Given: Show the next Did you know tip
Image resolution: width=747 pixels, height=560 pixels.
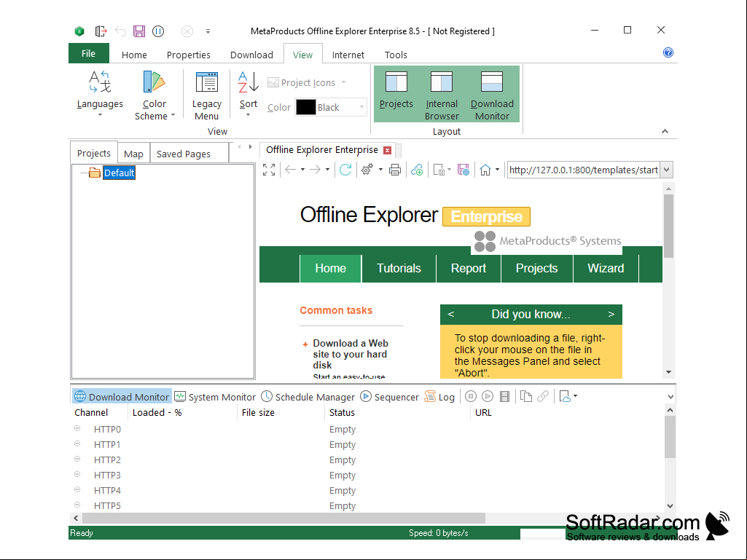Looking at the screenshot, I should (611, 315).
